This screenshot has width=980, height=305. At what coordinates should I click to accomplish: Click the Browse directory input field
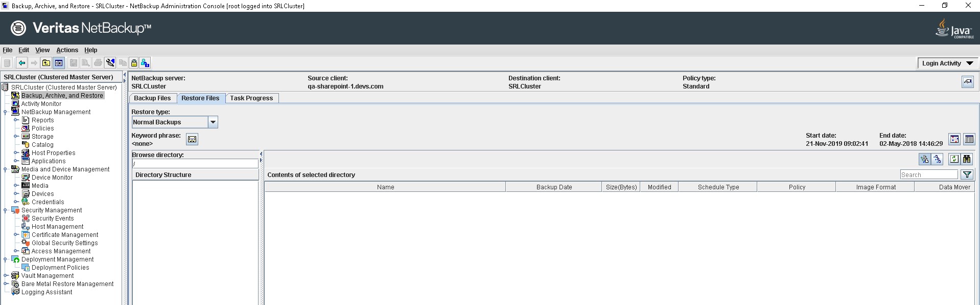[195, 164]
